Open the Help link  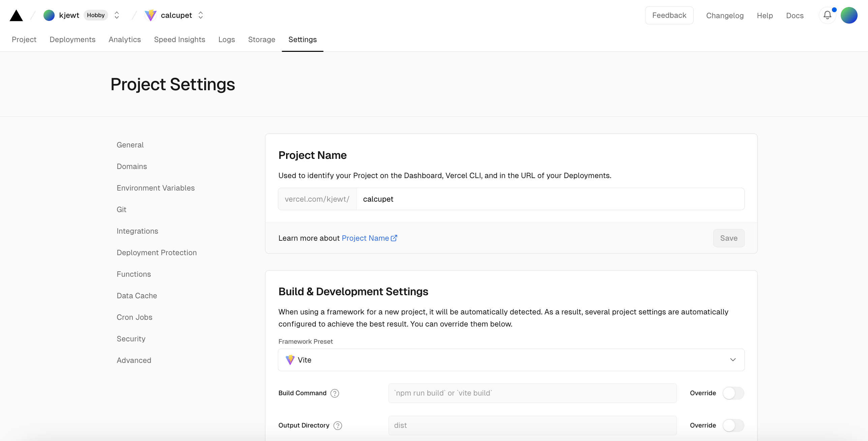765,15
